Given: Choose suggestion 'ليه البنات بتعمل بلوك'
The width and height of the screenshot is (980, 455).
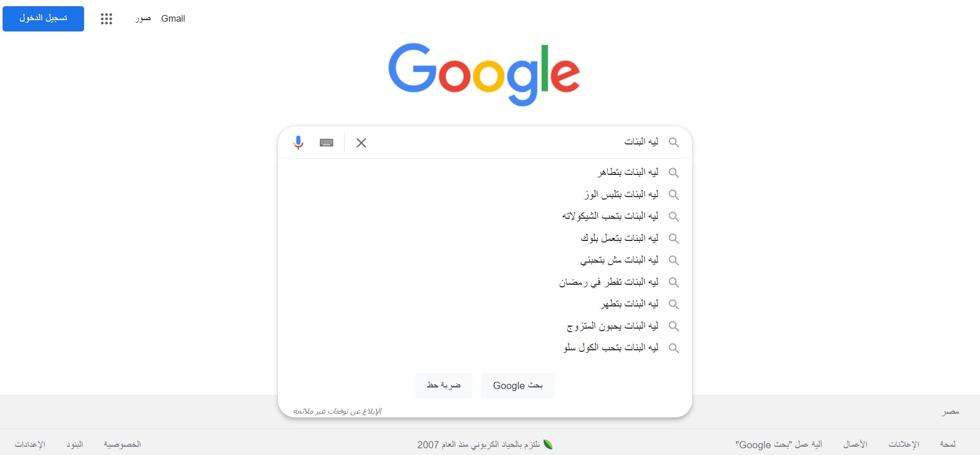Looking at the screenshot, I should [x=619, y=238].
